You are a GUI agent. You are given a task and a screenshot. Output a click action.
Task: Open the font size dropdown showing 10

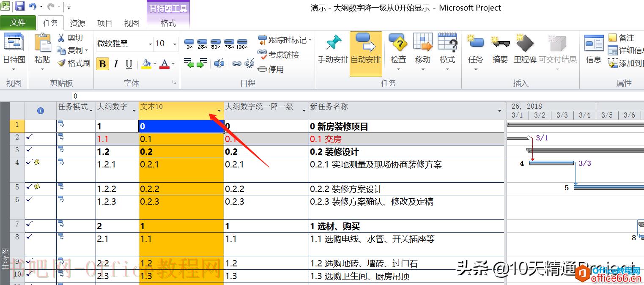click(175, 44)
